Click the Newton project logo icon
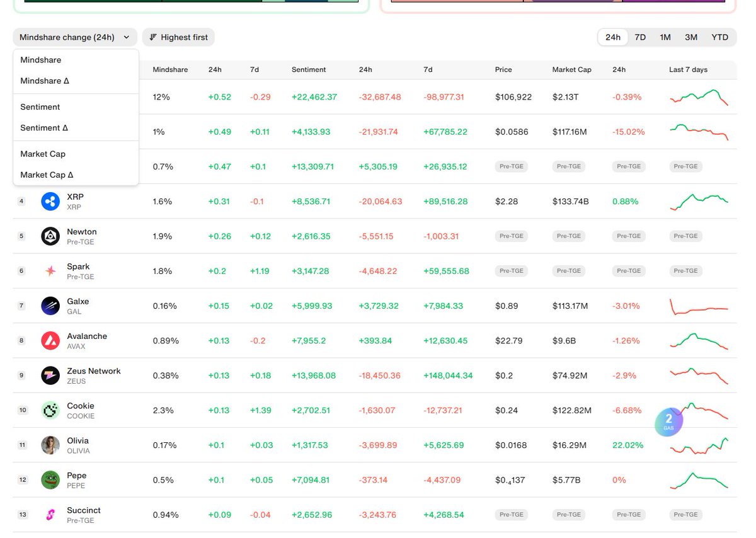This screenshot has height=538, width=756. point(50,236)
